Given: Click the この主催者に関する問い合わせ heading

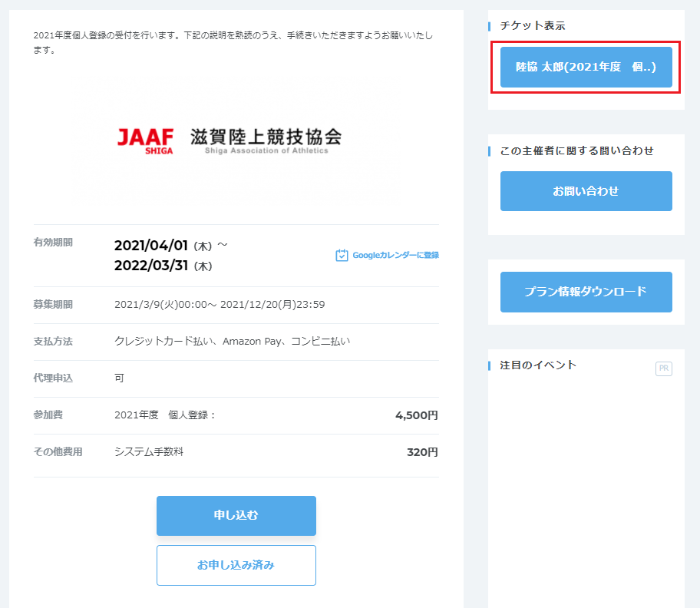Looking at the screenshot, I should pos(576,150).
